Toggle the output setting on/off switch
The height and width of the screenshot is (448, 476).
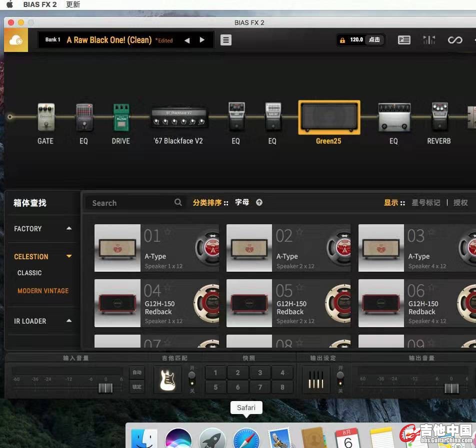(x=340, y=379)
